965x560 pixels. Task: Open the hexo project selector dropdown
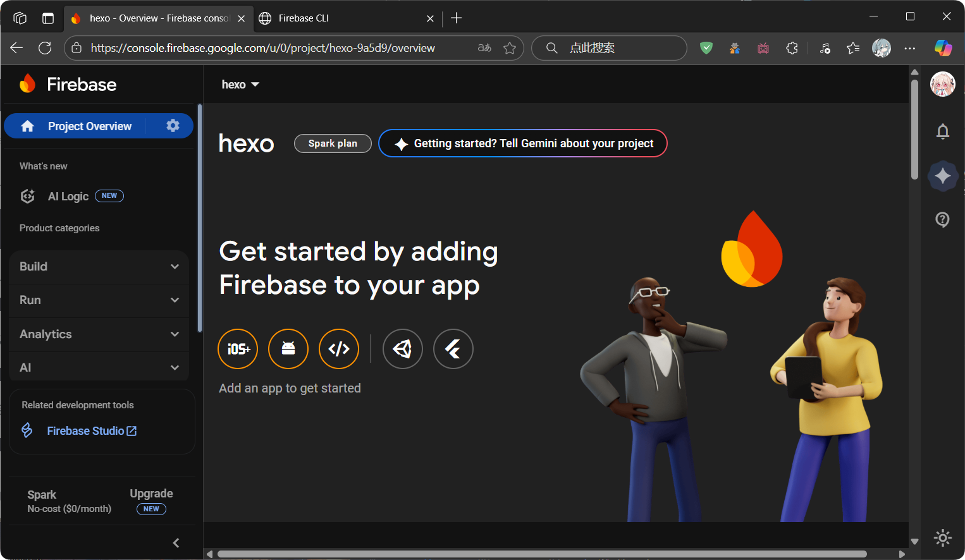(x=240, y=84)
